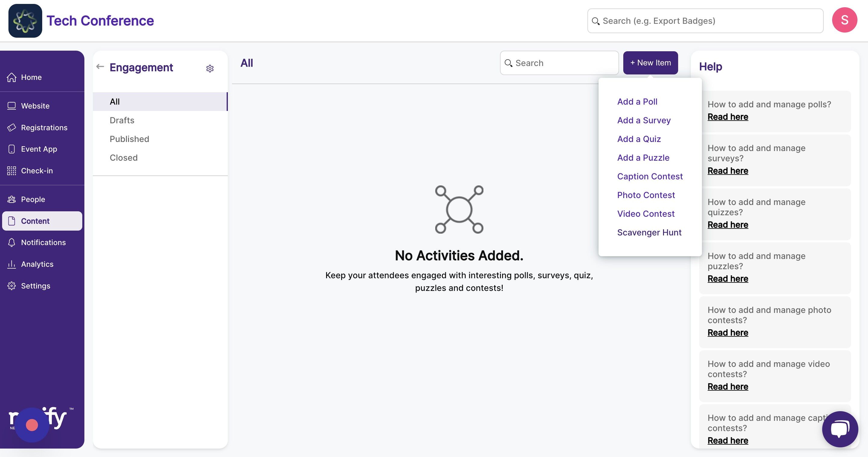Click the red record circle button
Viewport: 868px width, 457px height.
[x=32, y=425]
